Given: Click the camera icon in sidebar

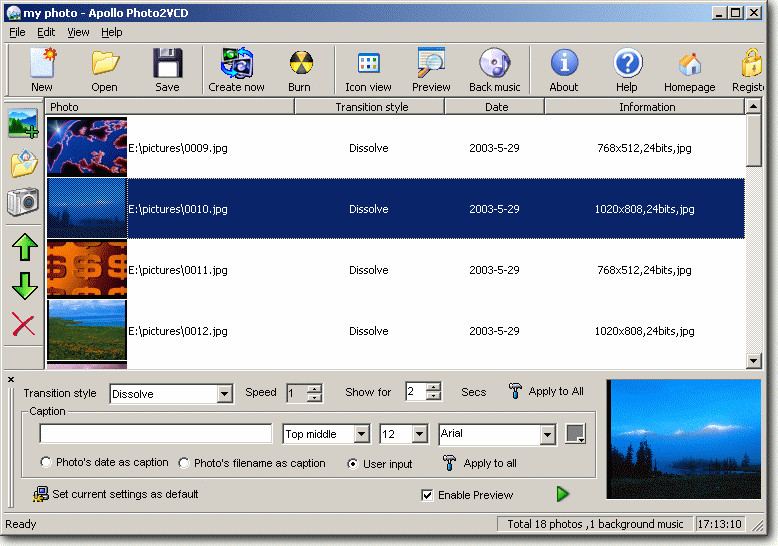Looking at the screenshot, I should coord(24,201).
